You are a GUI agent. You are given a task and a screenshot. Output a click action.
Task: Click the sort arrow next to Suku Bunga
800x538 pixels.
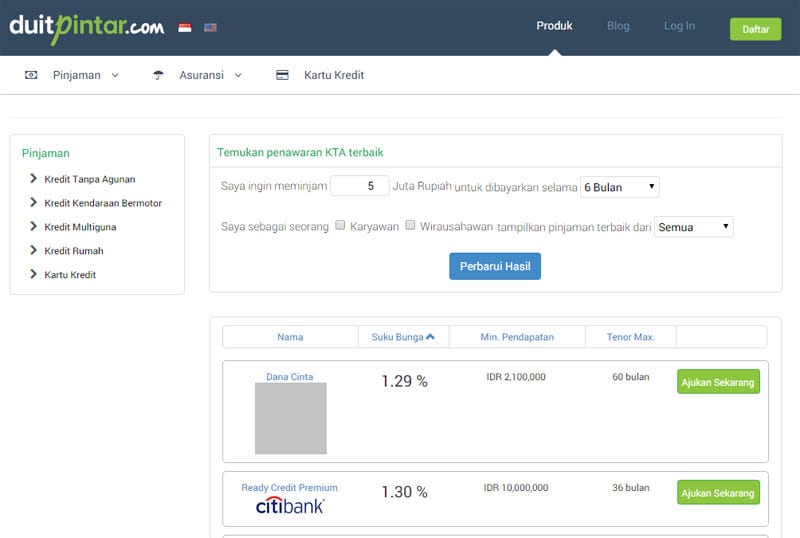point(430,337)
